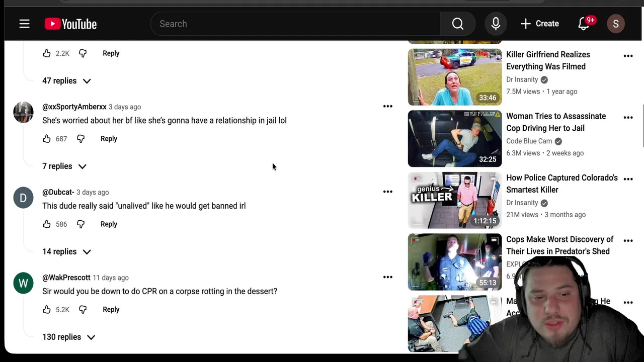Click 3 days ago timestamp on xxSportyAmberxx comment
The width and height of the screenshot is (644, 362).
coord(125,107)
